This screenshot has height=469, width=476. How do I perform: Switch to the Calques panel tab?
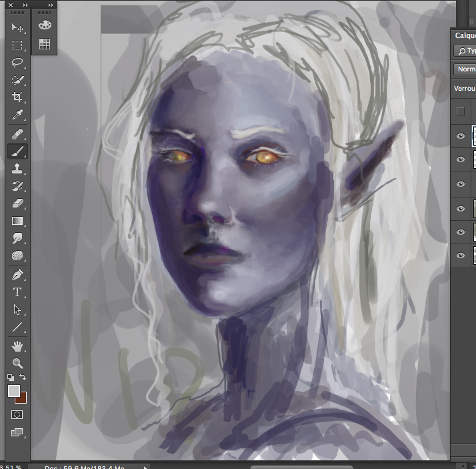tap(465, 36)
